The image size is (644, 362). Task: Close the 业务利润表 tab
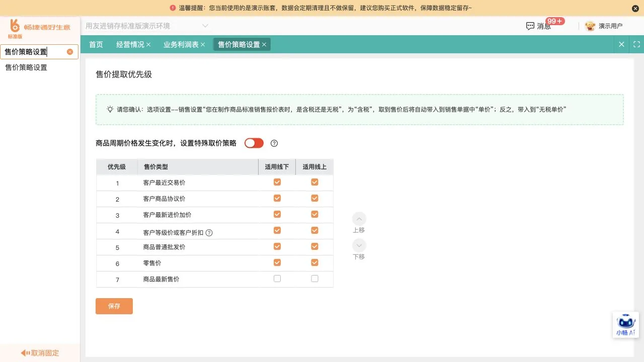coord(203,45)
